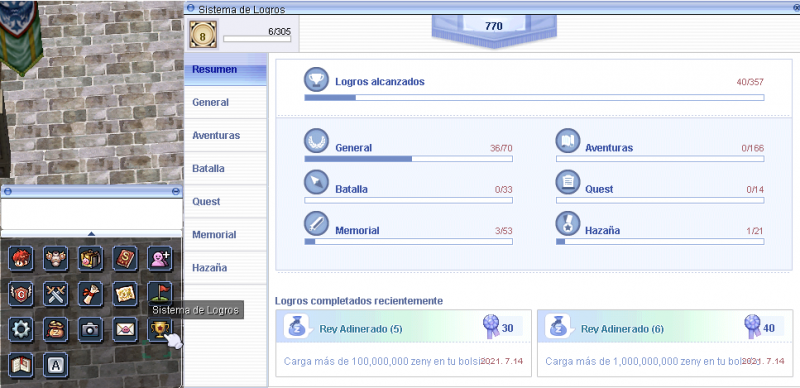The image size is (800, 388).
Task: Open the red-haired character info icon
Action: click(x=21, y=258)
